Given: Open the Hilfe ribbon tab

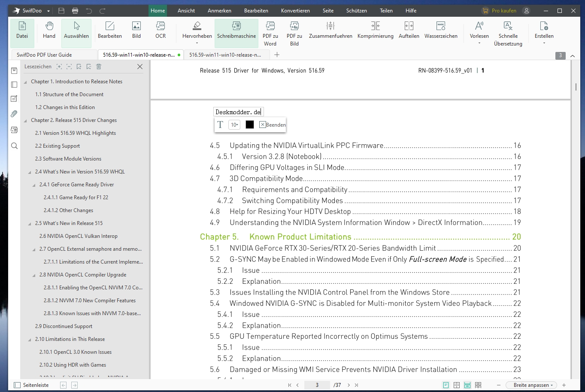Looking at the screenshot, I should (411, 11).
